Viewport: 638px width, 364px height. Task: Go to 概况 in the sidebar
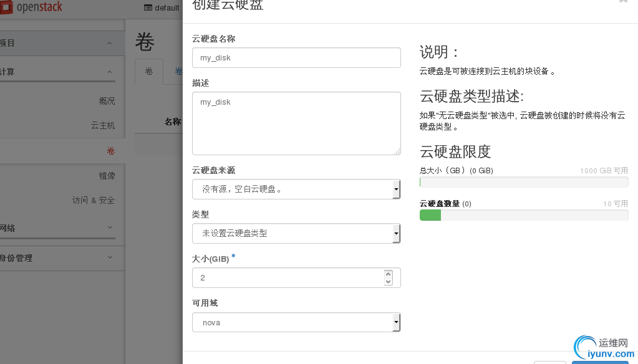107,101
